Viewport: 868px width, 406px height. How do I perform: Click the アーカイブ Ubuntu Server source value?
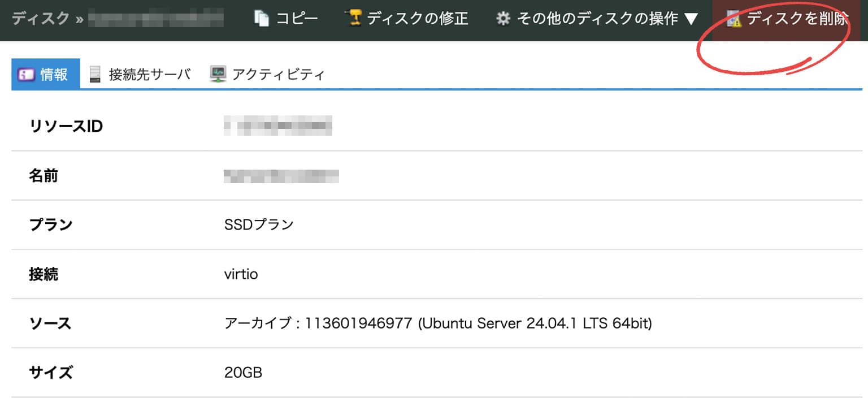(x=438, y=323)
